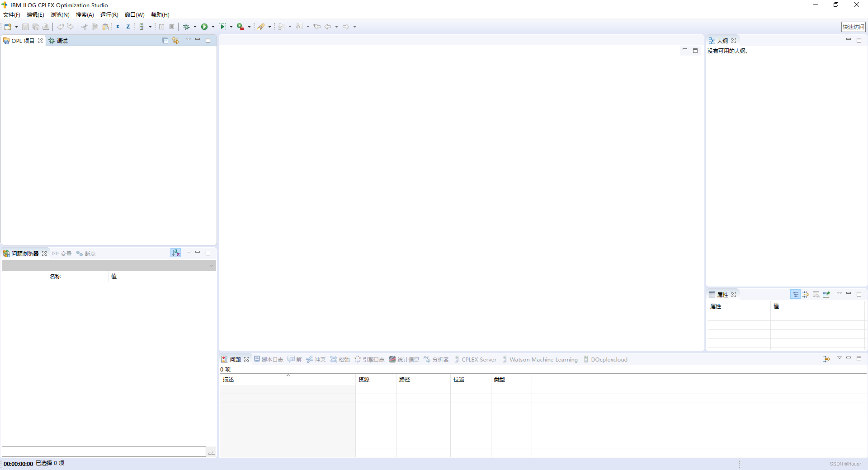This screenshot has width=868, height=470.
Task: Switch to the 变量 tab
Action: 62,254
